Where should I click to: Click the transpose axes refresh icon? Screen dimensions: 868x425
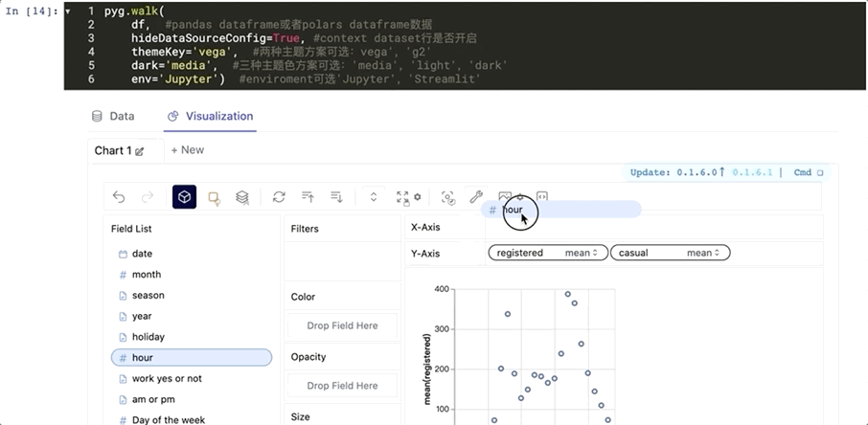[279, 197]
